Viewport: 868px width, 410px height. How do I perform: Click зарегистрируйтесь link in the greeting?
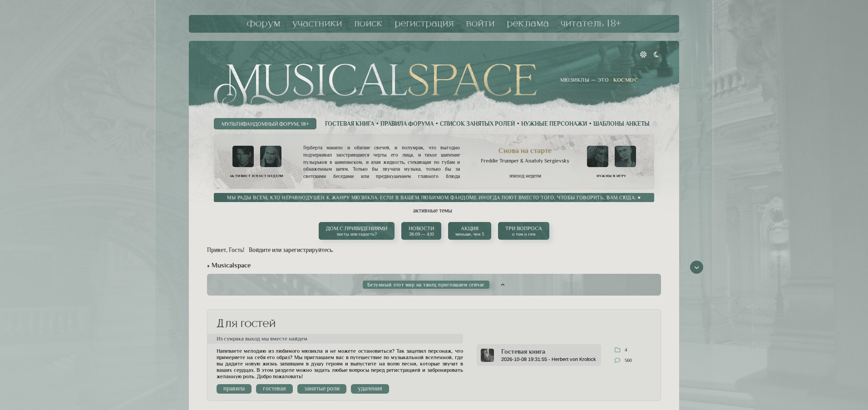[307, 250]
